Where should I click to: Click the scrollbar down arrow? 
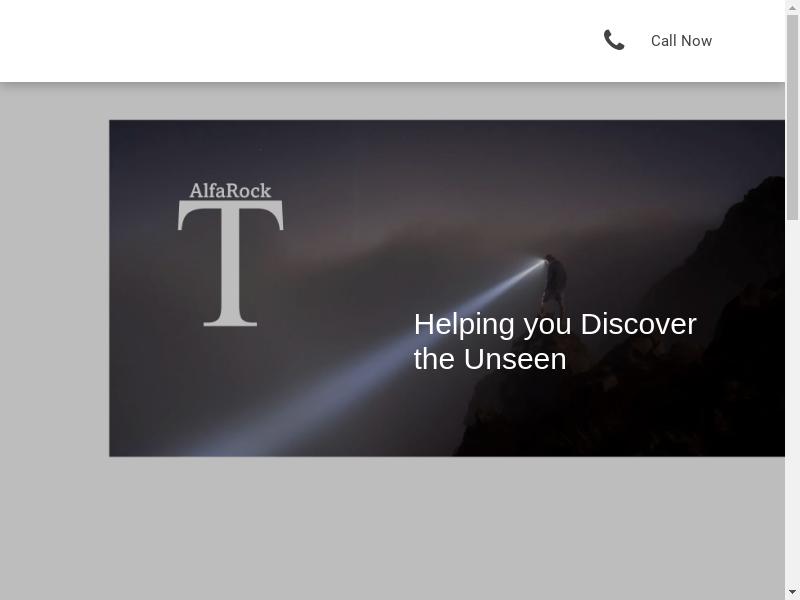tap(792, 592)
